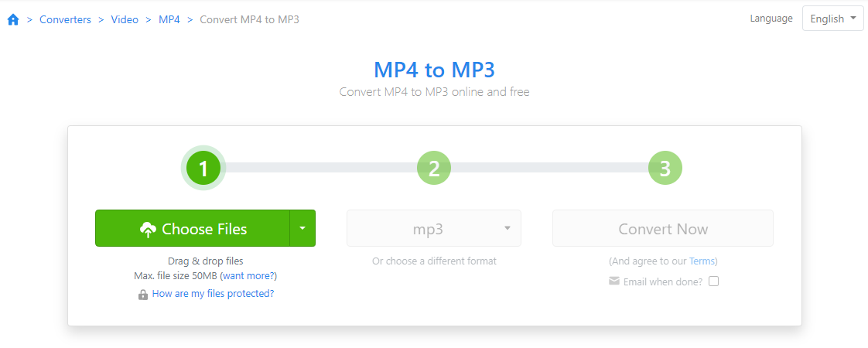Click the cloud upload icon
The image size is (868, 348).
click(148, 229)
